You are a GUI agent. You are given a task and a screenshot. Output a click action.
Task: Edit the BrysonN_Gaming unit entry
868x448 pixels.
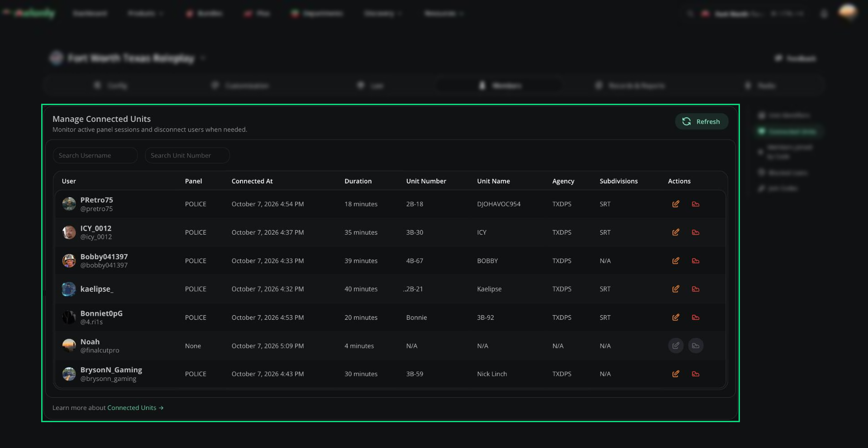tap(676, 374)
